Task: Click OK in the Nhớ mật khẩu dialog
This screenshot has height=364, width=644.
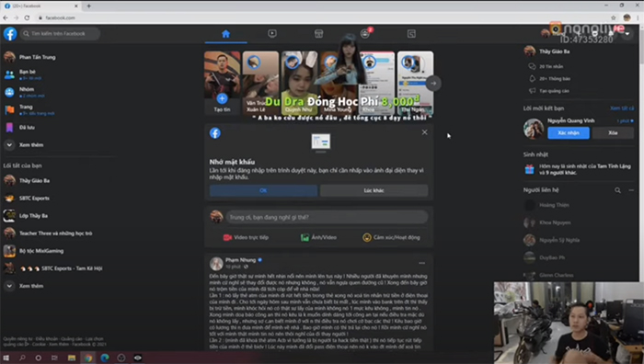Action: point(263,190)
